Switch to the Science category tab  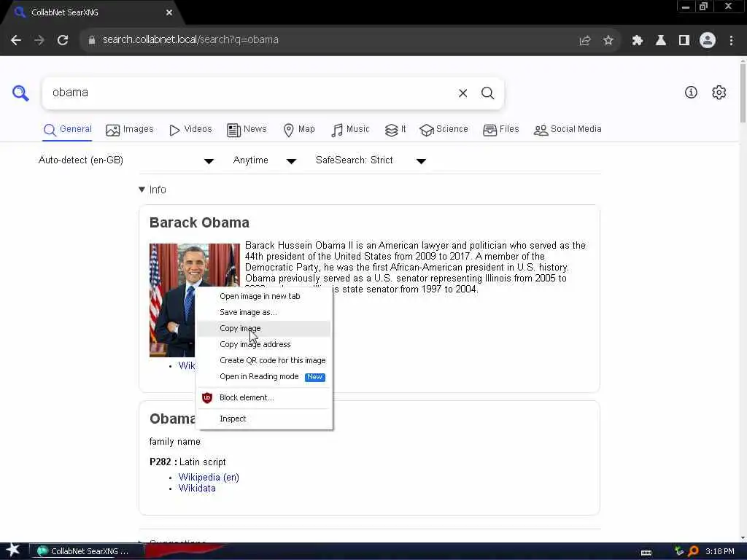coord(444,130)
